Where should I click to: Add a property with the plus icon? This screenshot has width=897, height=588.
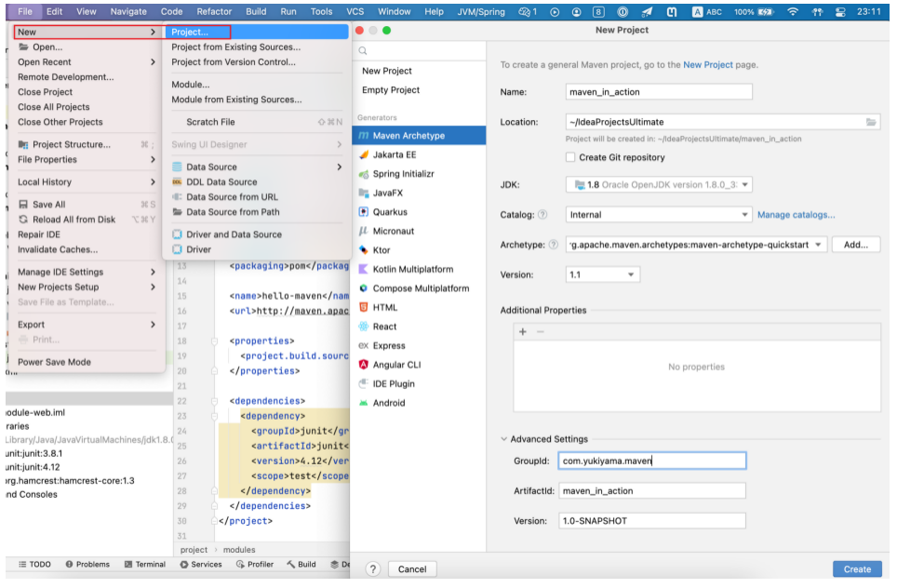point(522,332)
